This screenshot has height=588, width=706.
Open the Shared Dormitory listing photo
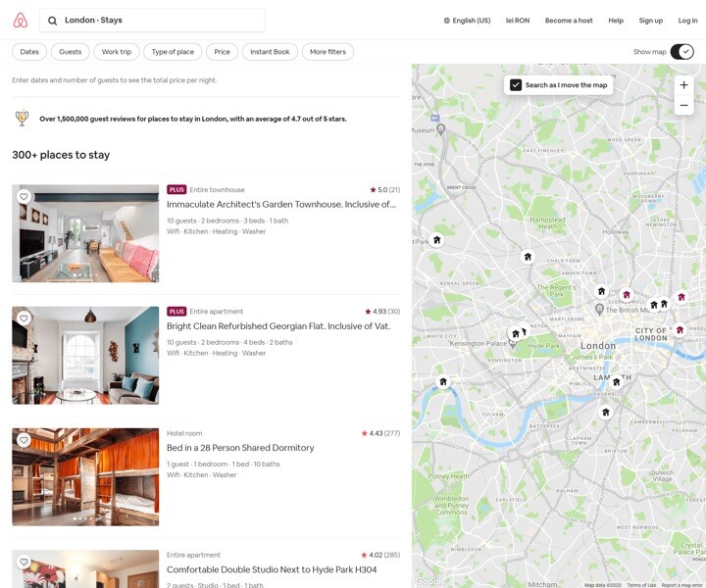(85, 477)
